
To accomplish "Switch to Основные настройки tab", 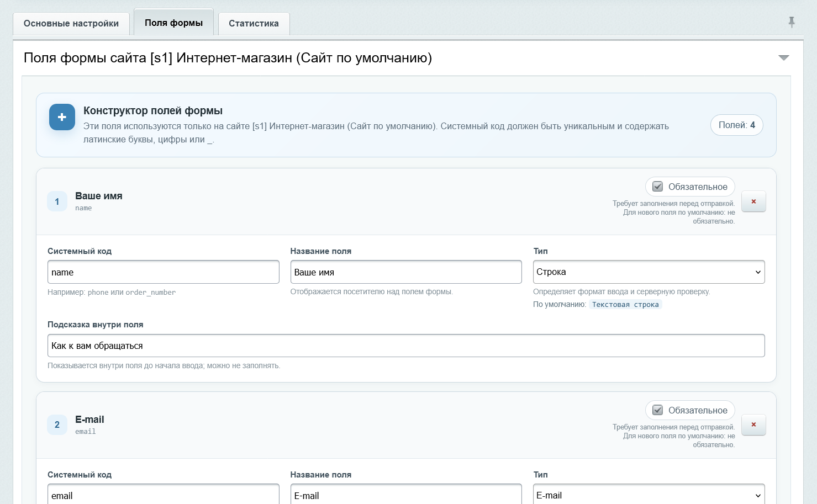I will point(71,24).
